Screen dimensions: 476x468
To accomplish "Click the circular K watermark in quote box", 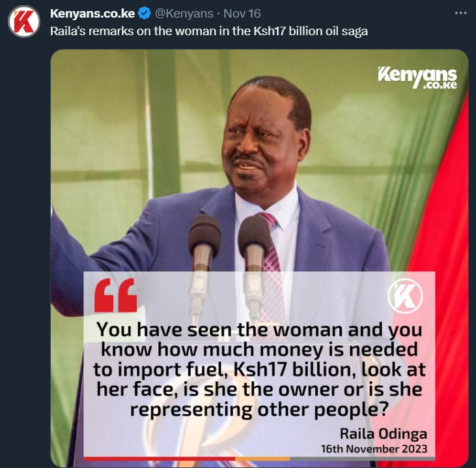I will pos(405,295).
